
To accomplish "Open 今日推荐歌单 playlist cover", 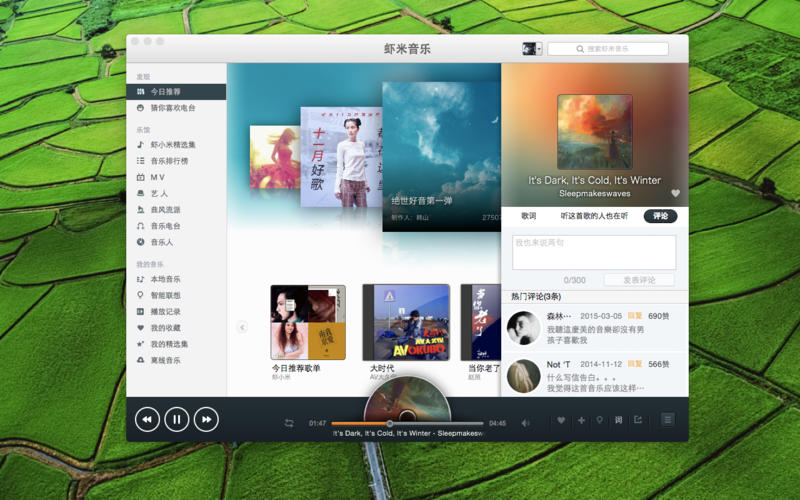I will tap(308, 322).
